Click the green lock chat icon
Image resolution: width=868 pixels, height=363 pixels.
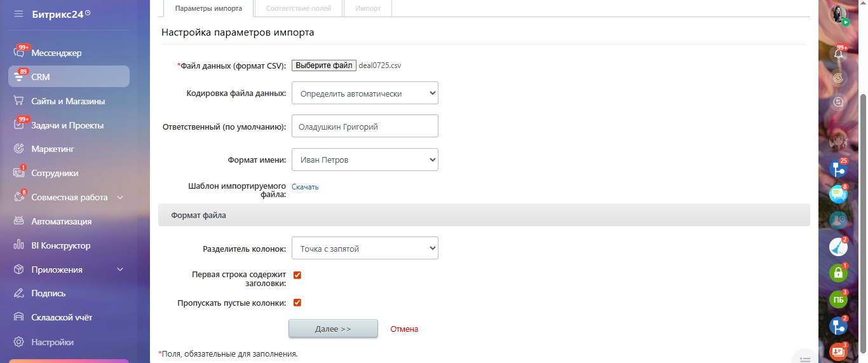point(838,273)
